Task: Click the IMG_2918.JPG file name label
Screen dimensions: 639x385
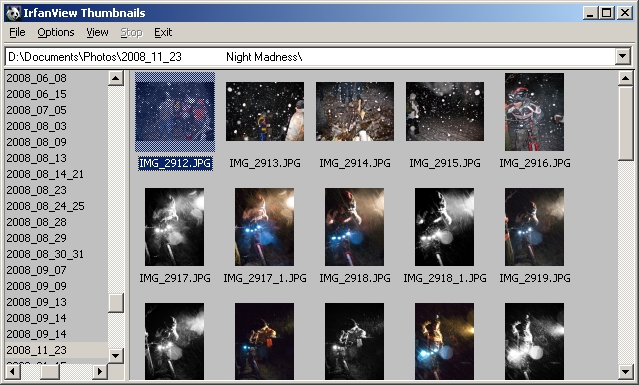Action: 355,278
